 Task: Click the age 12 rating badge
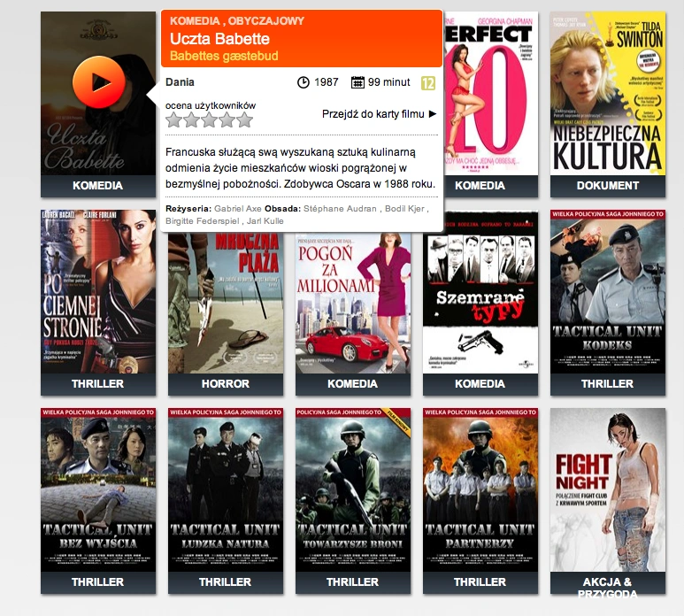428,83
